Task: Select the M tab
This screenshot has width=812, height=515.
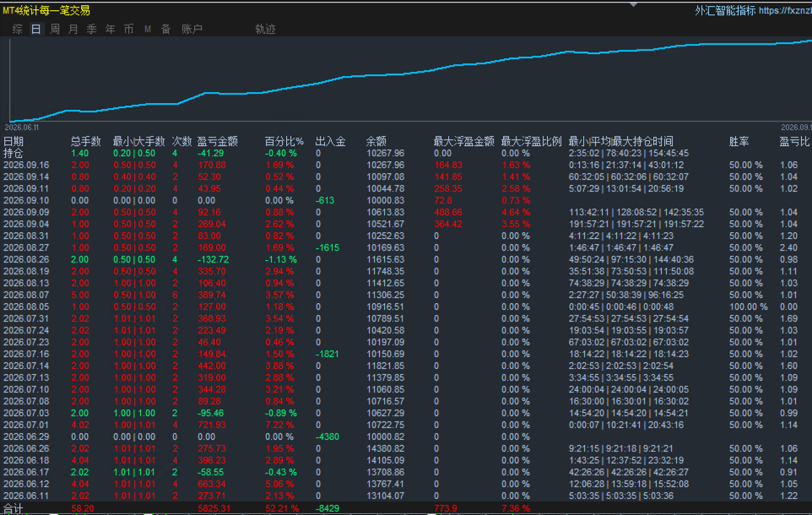Action: click(x=148, y=29)
